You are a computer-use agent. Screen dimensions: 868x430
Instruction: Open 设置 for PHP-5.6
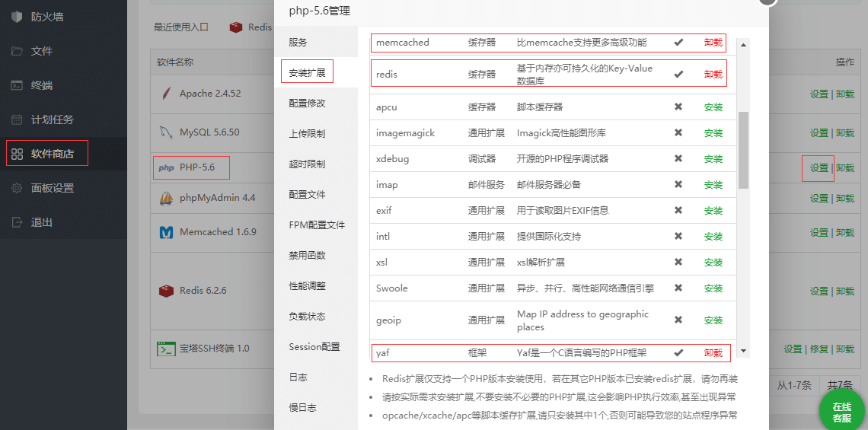point(819,167)
